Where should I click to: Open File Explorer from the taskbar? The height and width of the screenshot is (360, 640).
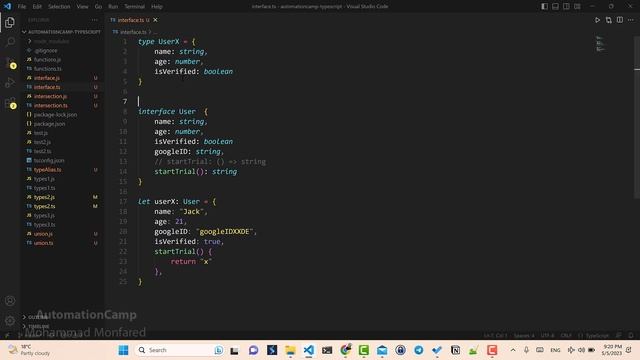point(290,350)
